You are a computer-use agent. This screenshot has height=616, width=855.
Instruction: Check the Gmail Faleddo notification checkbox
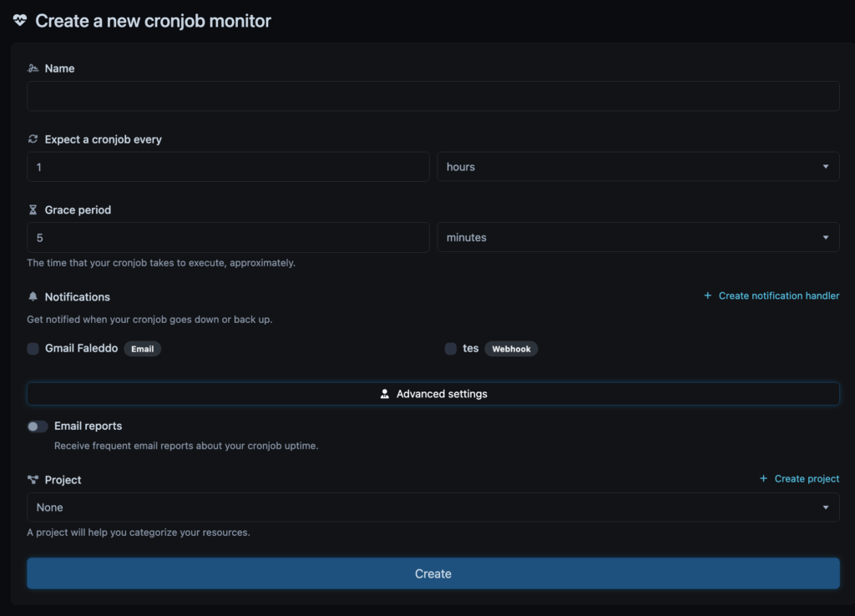pos(33,349)
